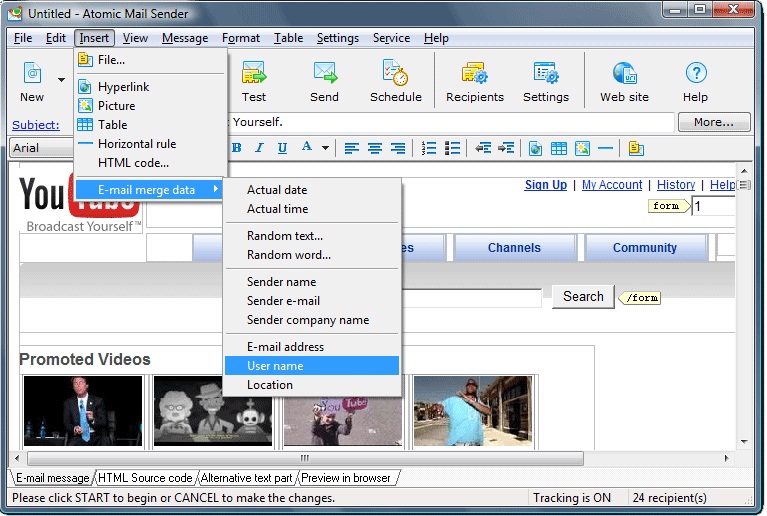Center align text
The height and width of the screenshot is (516, 767).
(375, 148)
